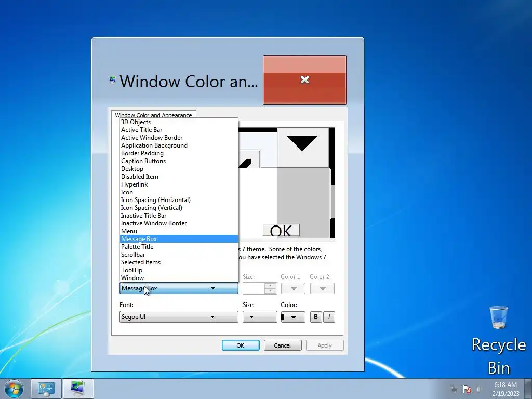Select Inactive Title Bar entry

179,216
